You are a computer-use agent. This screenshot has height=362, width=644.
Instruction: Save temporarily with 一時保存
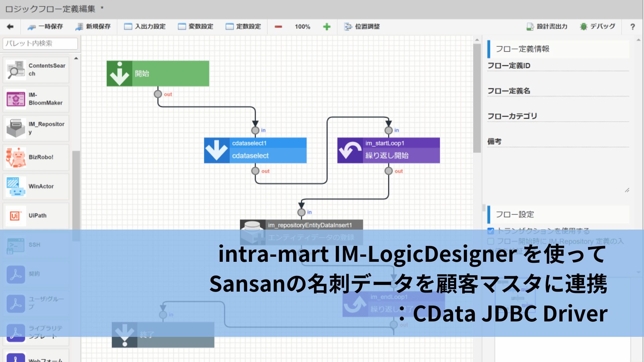(x=45, y=26)
